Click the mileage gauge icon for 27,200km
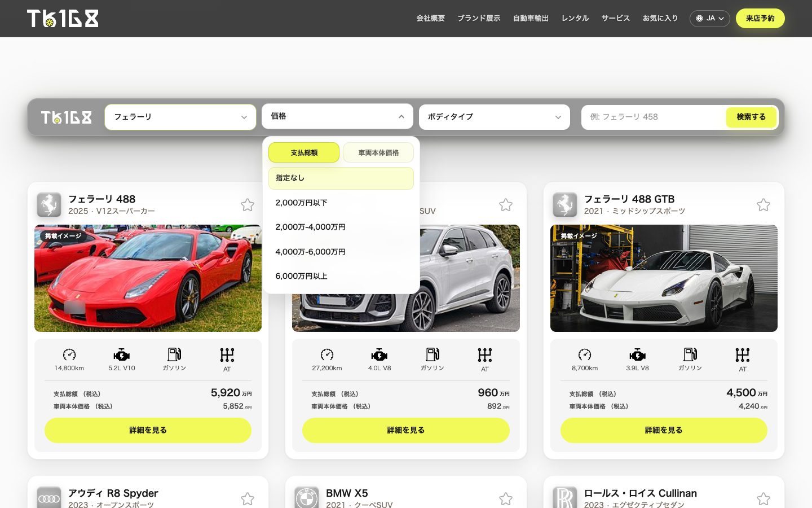Viewport: 812px width, 508px height. point(327,354)
